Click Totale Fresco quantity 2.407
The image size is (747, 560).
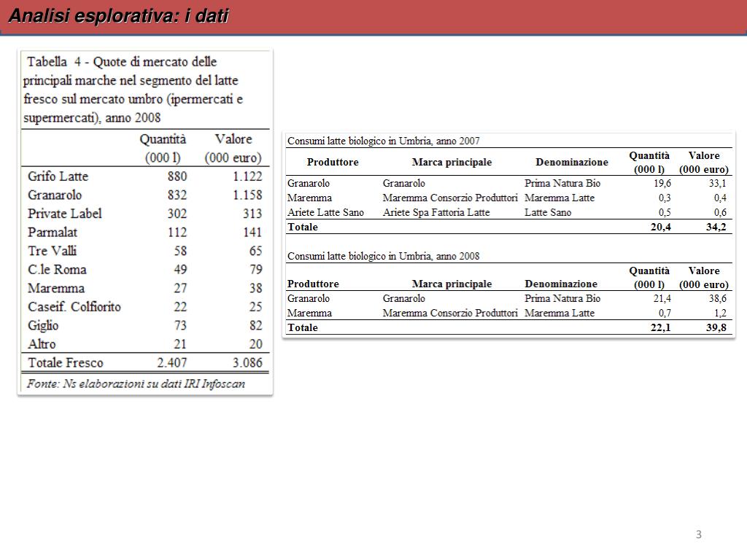[x=172, y=363]
